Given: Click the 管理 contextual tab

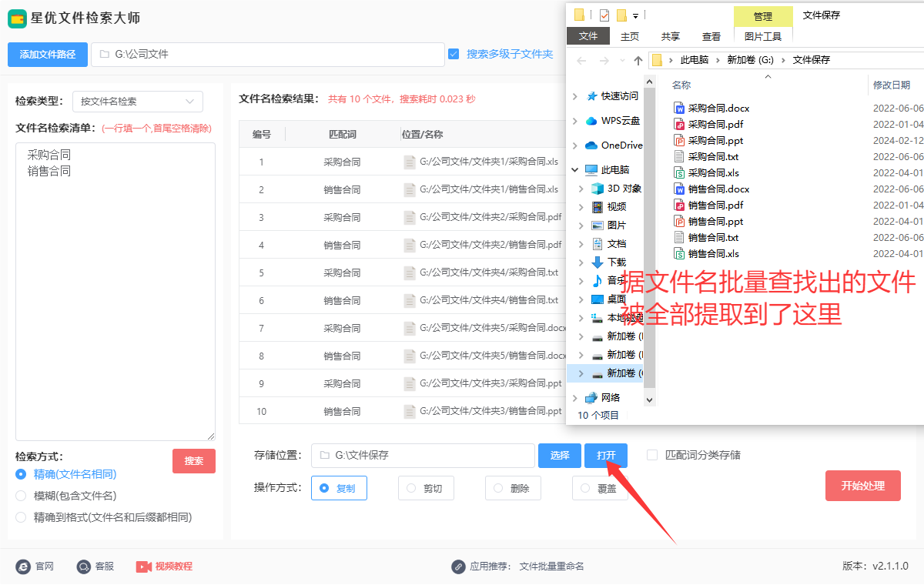Looking at the screenshot, I should [763, 16].
